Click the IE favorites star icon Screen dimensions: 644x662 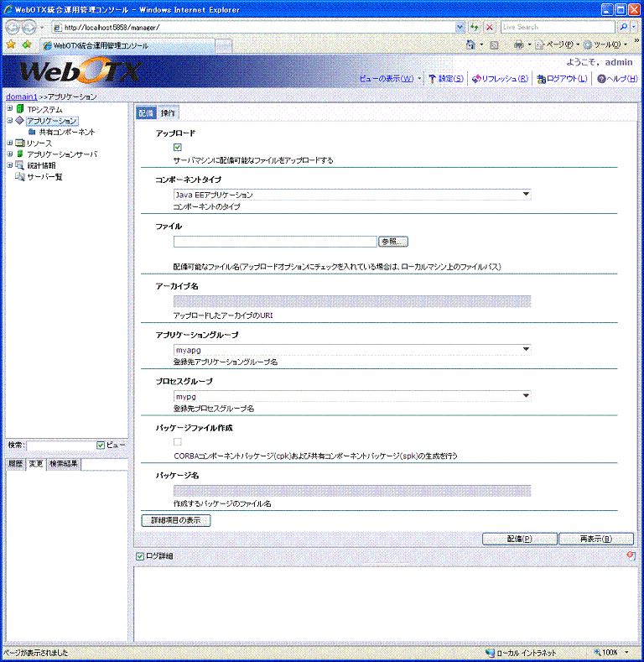[10, 44]
